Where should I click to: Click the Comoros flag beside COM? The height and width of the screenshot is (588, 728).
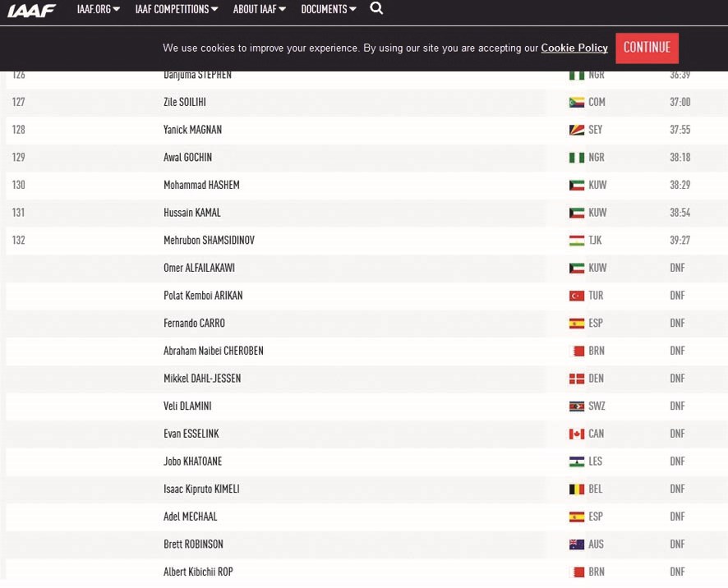(577, 103)
